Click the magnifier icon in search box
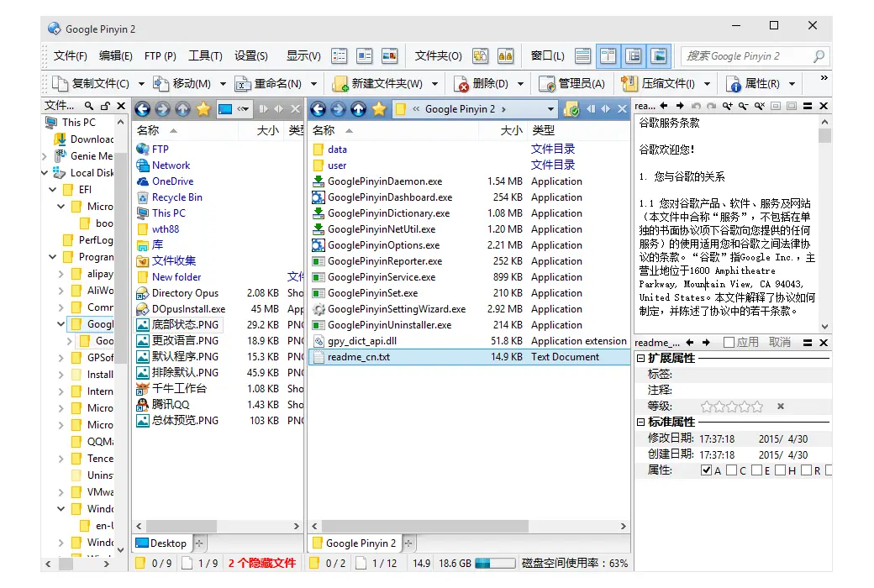 coord(819,56)
